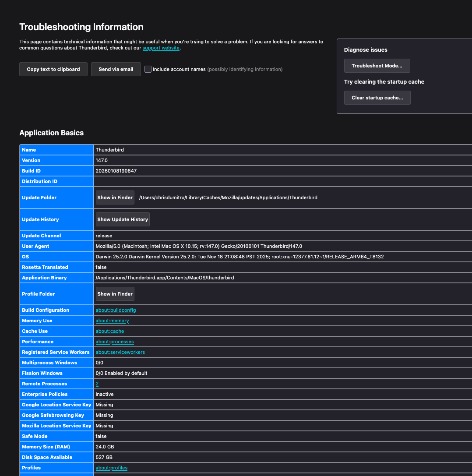The height and width of the screenshot is (476, 472).
Task: Click Rosetta Translated row label
Action: point(45,267)
